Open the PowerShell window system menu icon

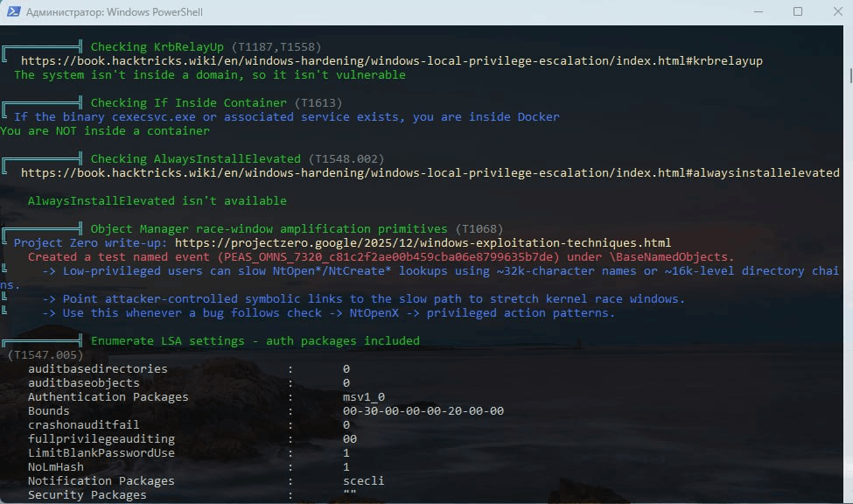point(14,11)
